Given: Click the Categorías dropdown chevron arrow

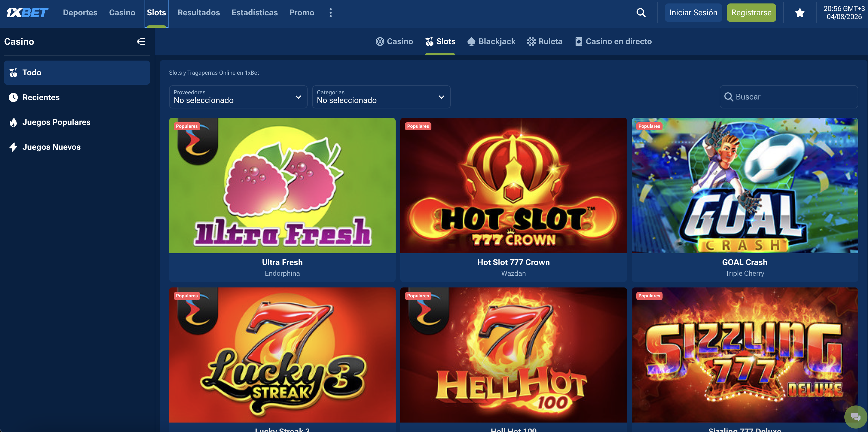Looking at the screenshot, I should point(442,97).
